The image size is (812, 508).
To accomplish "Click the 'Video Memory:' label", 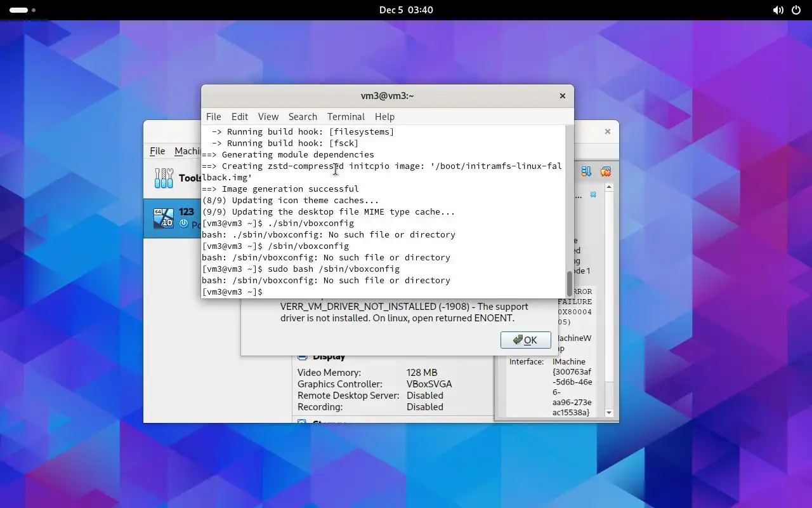I will coord(329,373).
